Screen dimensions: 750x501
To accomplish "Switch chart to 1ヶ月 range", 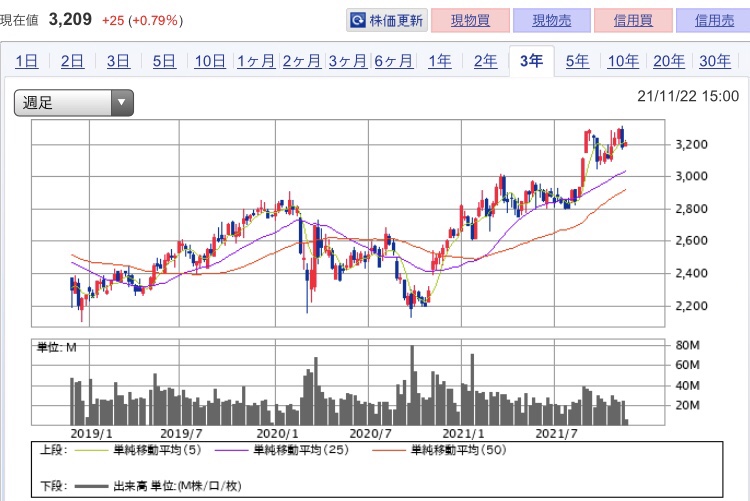I will 256,61.
